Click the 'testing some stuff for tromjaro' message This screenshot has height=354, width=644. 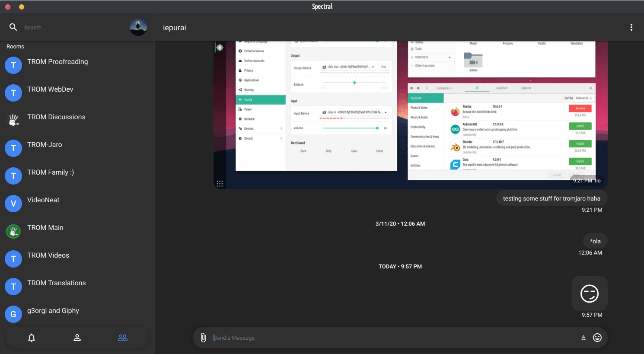point(551,198)
